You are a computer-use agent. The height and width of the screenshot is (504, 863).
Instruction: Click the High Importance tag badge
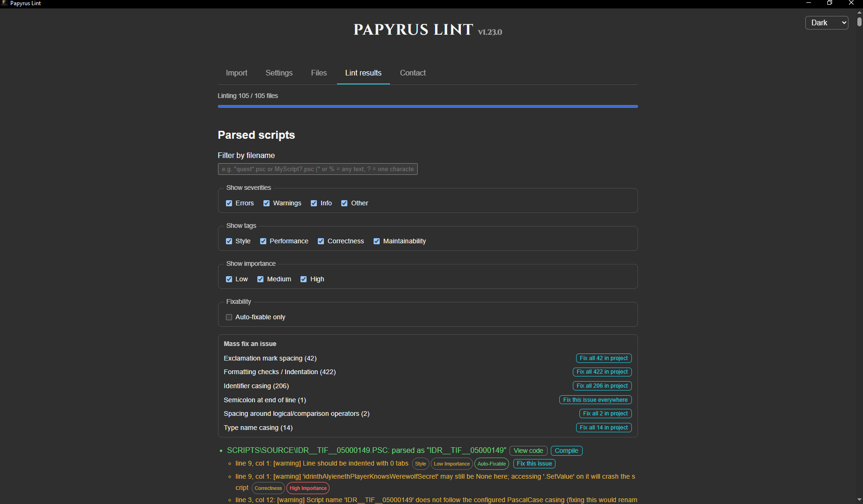point(308,488)
